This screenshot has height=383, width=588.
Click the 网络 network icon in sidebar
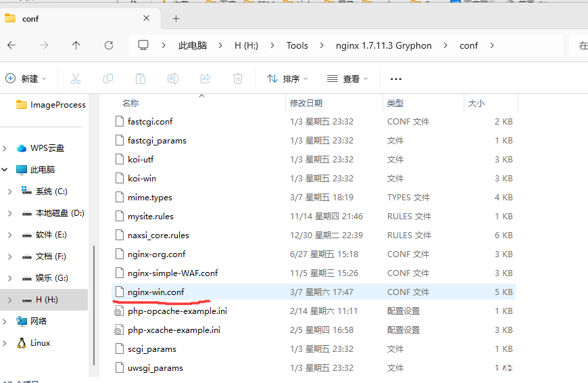coord(22,321)
